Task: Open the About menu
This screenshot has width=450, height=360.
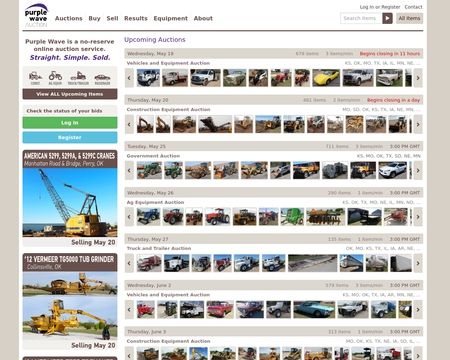Action: pos(203,18)
